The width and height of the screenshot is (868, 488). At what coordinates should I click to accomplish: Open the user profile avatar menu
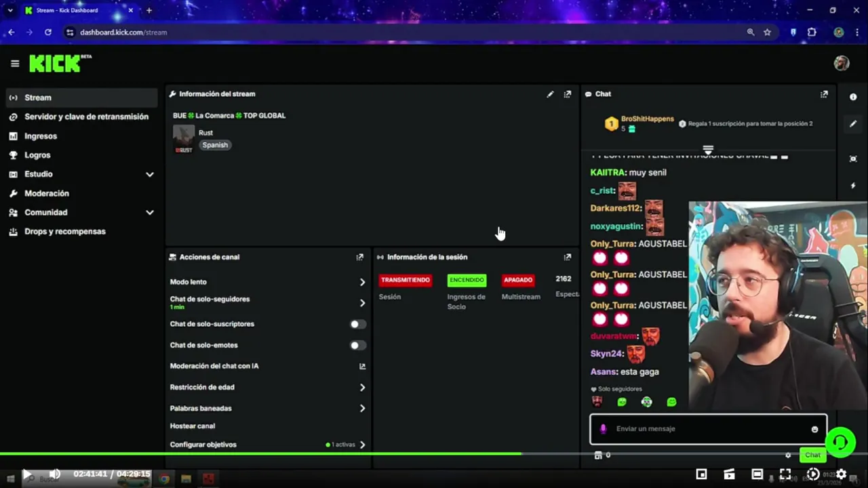842,63
